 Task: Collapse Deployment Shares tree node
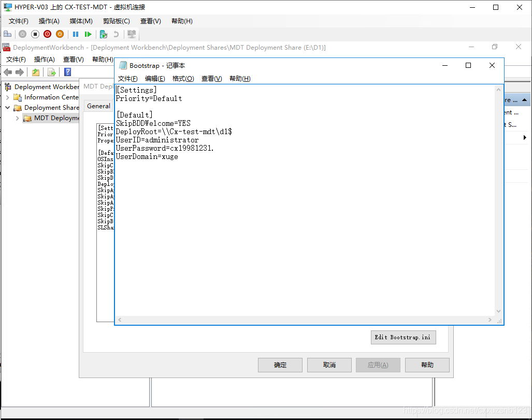point(7,108)
